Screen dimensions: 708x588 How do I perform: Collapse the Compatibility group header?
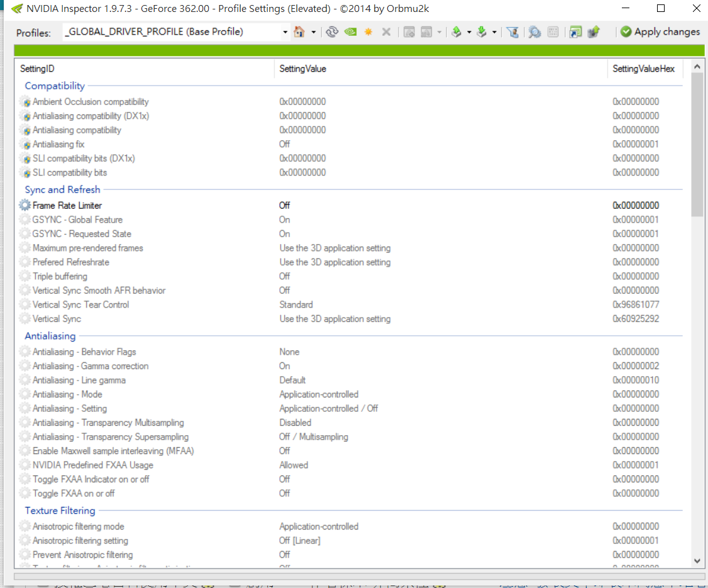point(55,86)
